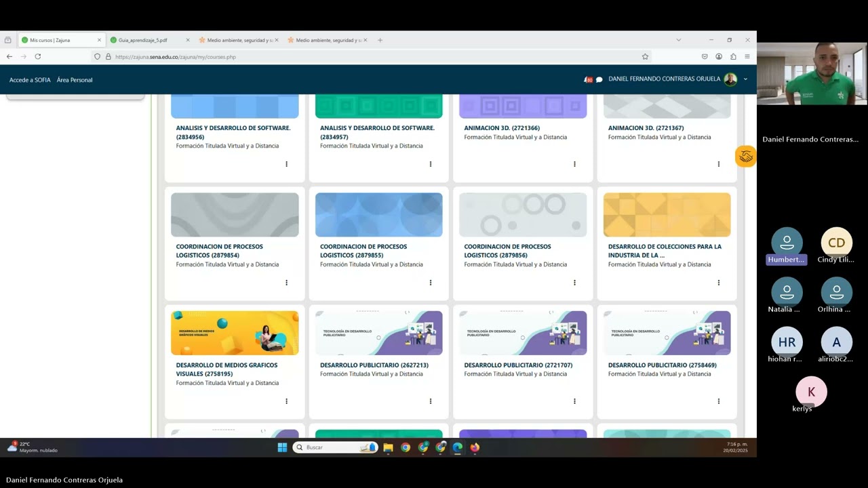Open options menu for ANALISIS Y DESARROLLO DE SOFTWARE (2834956)
The width and height of the screenshot is (868, 488).
point(286,164)
